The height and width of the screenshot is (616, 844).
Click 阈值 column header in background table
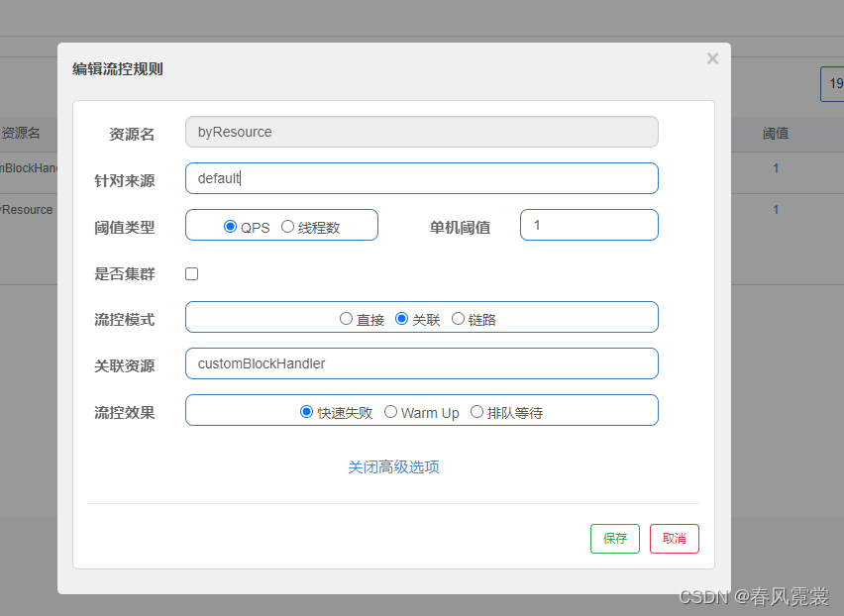click(776, 134)
